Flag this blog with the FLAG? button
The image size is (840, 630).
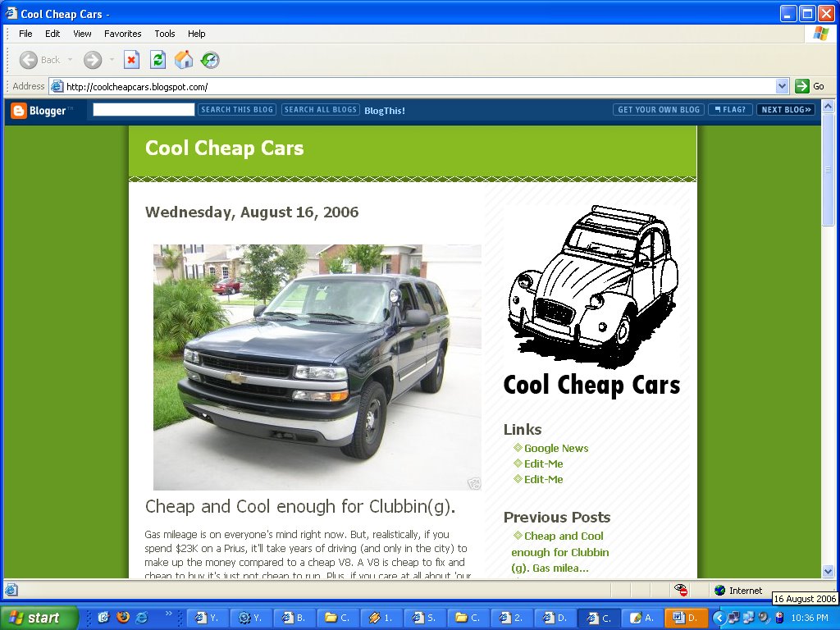[x=730, y=110]
